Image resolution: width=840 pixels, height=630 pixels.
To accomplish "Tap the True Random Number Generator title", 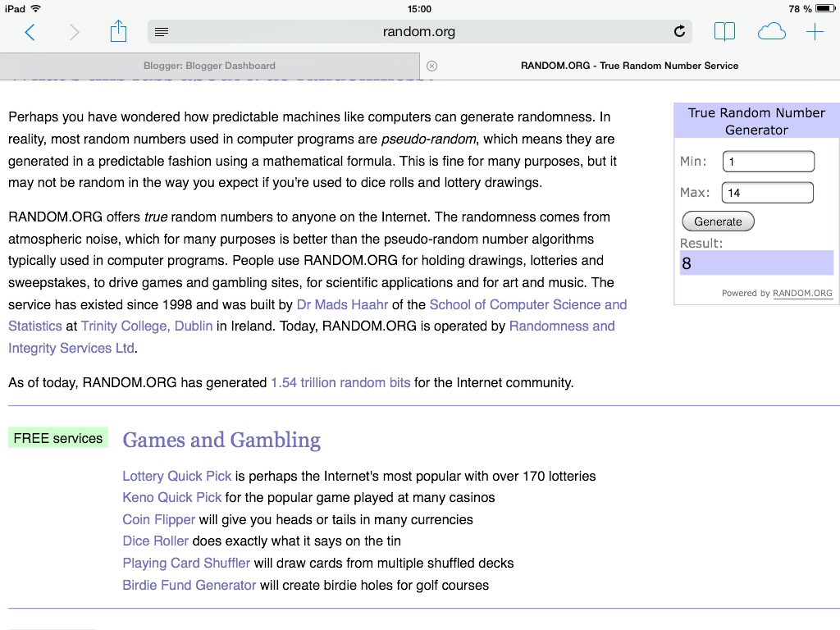I will click(756, 121).
